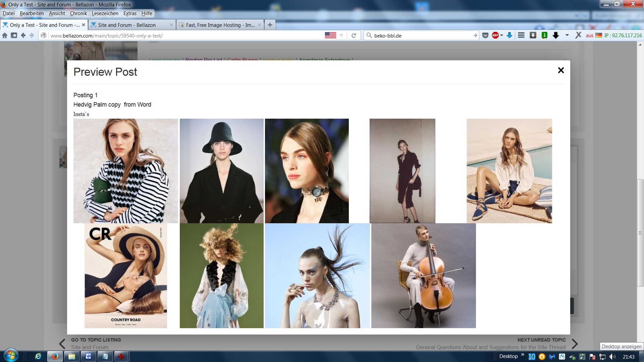Click the blue download arrow icon
The image size is (644, 362).
pyautogui.click(x=509, y=36)
